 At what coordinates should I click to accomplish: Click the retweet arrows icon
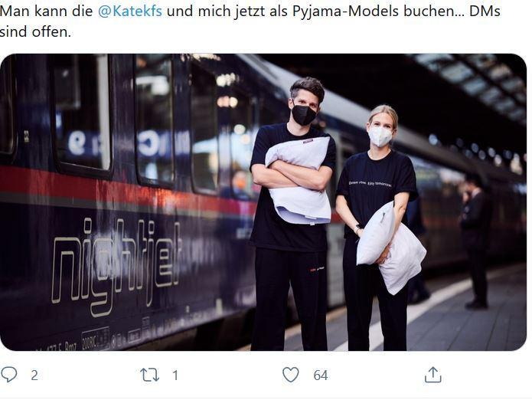pos(149,375)
